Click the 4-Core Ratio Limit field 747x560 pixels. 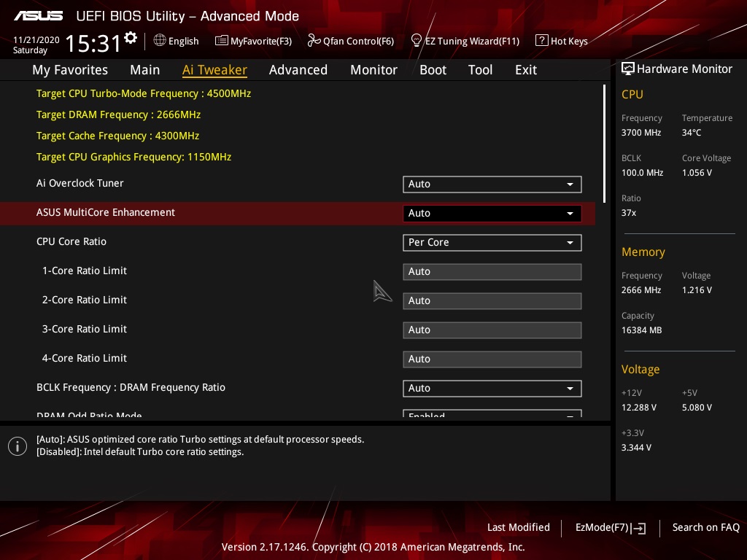492,359
